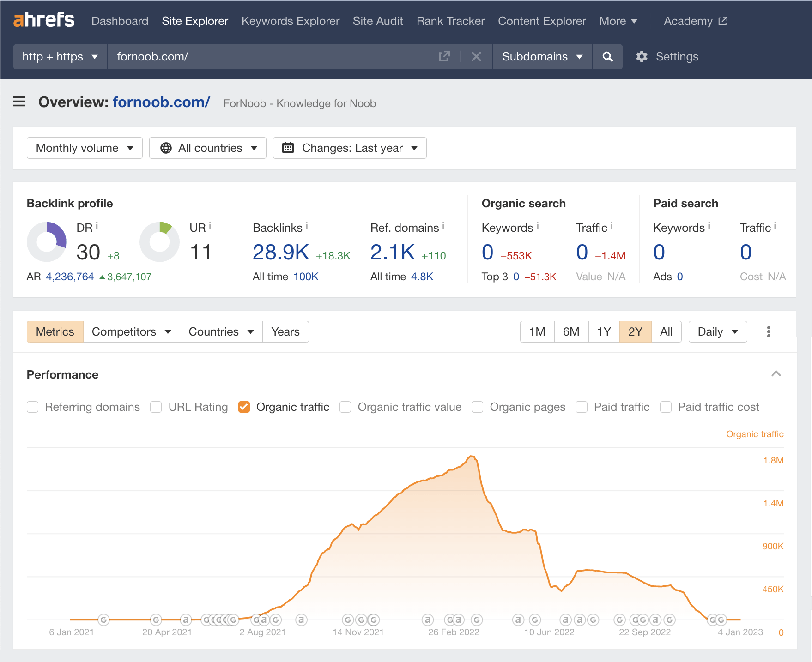Click the external link icon beside fornoob.com
This screenshot has height=662, width=812.
[443, 56]
